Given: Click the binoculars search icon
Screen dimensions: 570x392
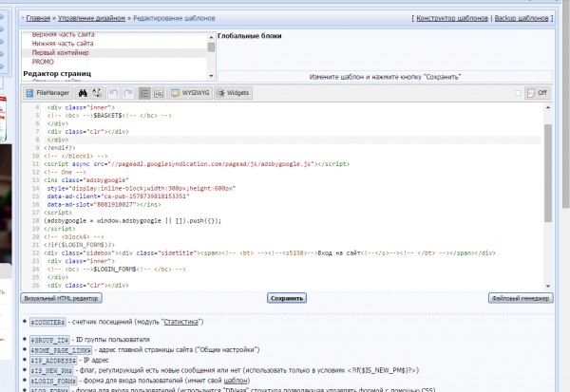Looking at the screenshot, I should tap(83, 93).
